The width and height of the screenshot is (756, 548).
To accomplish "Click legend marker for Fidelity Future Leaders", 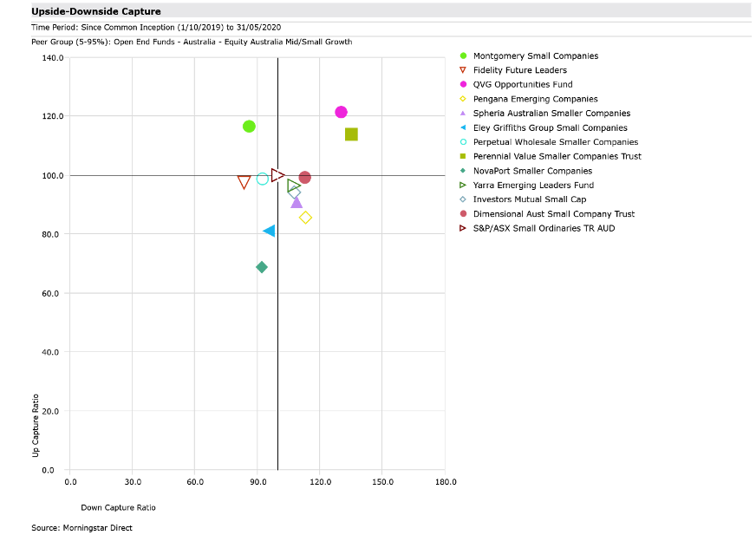I will [463, 70].
